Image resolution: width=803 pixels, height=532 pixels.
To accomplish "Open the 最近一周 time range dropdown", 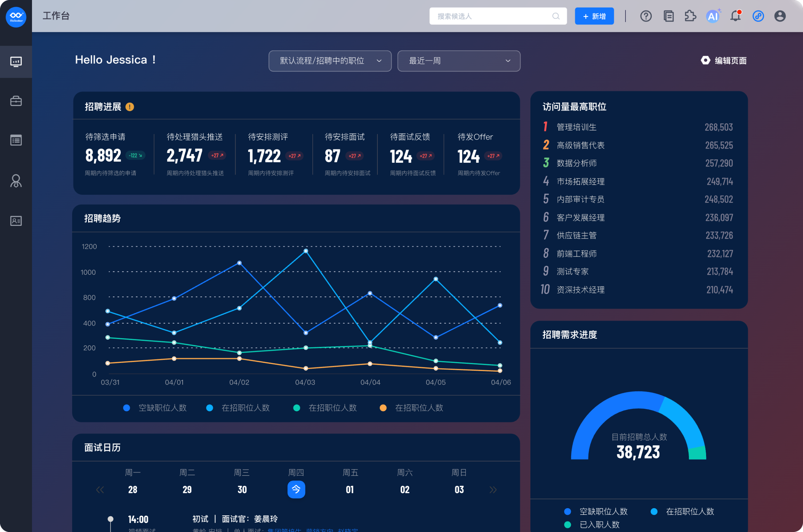I will click(x=459, y=61).
